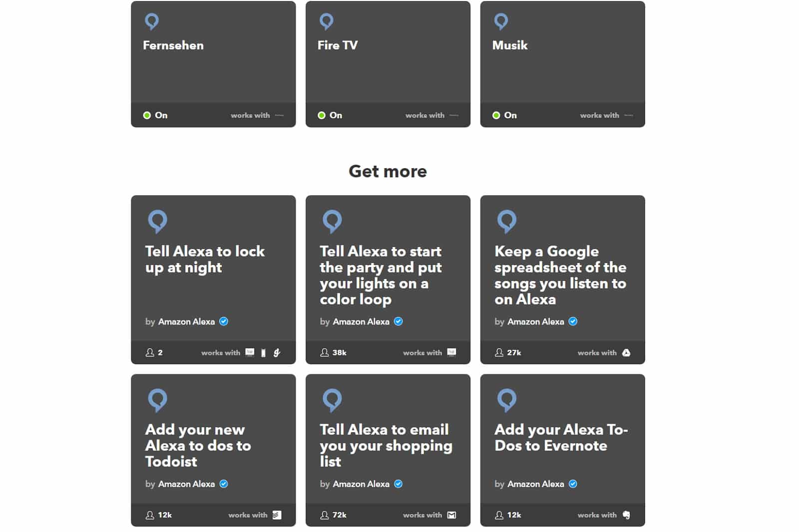The height and width of the screenshot is (532, 799).
Task: Click the Alexa icon on Fire TV card
Action: point(327,21)
